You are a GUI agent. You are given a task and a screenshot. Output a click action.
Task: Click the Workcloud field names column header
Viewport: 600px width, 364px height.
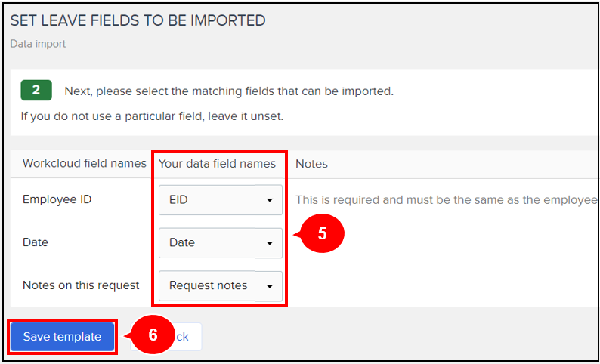click(85, 163)
